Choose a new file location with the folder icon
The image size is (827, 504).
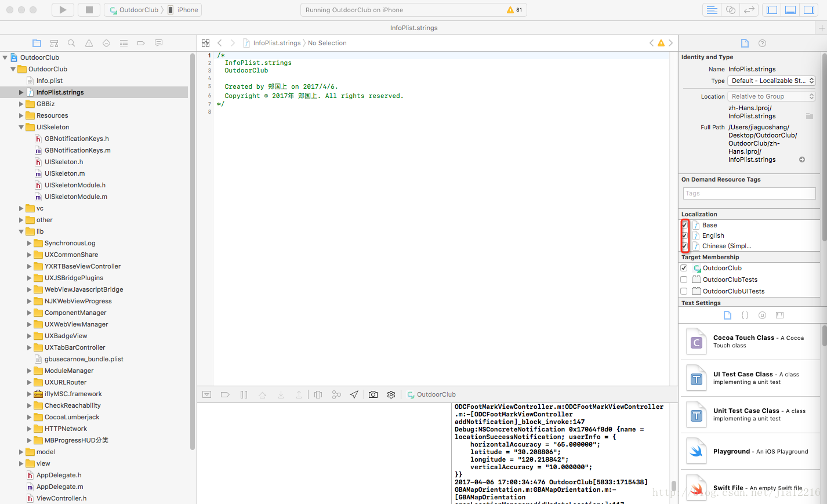[x=810, y=116]
